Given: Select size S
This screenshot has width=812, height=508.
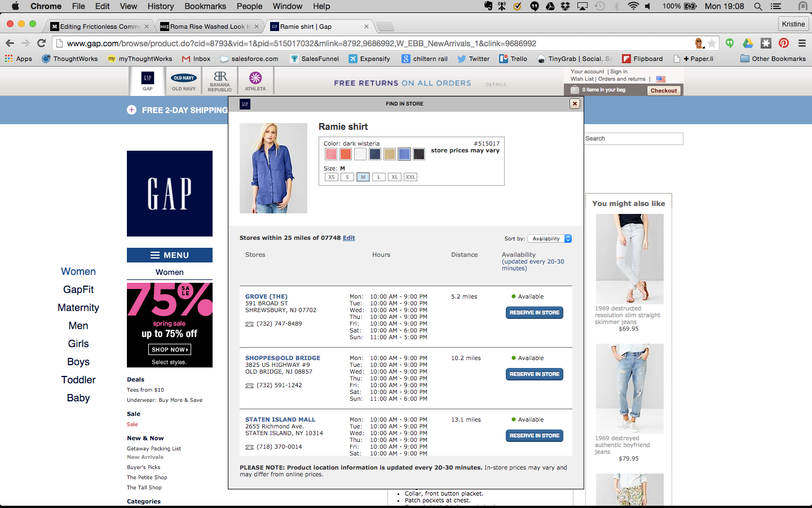Looking at the screenshot, I should pyautogui.click(x=347, y=177).
